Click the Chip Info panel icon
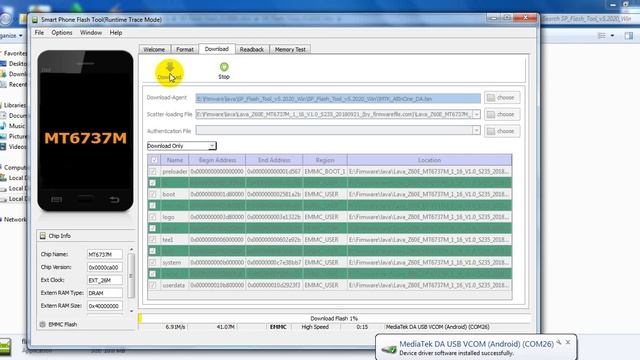The height and width of the screenshot is (360, 640). coord(43,236)
